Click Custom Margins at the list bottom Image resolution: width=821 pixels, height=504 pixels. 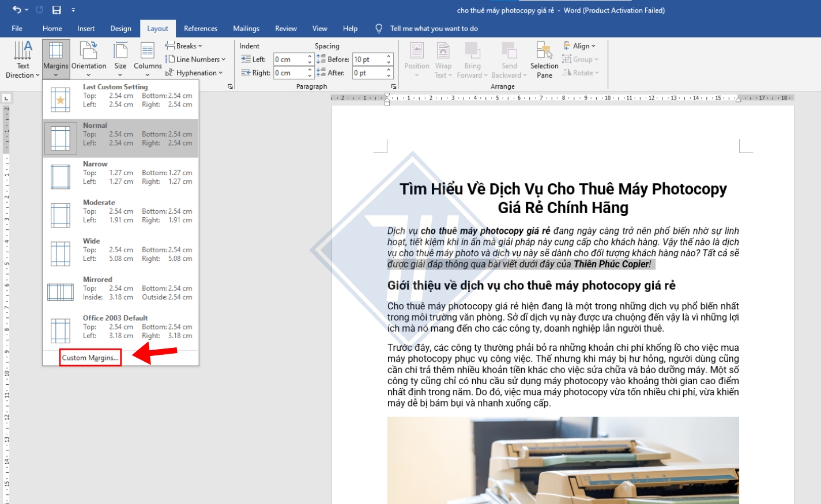[x=90, y=357]
